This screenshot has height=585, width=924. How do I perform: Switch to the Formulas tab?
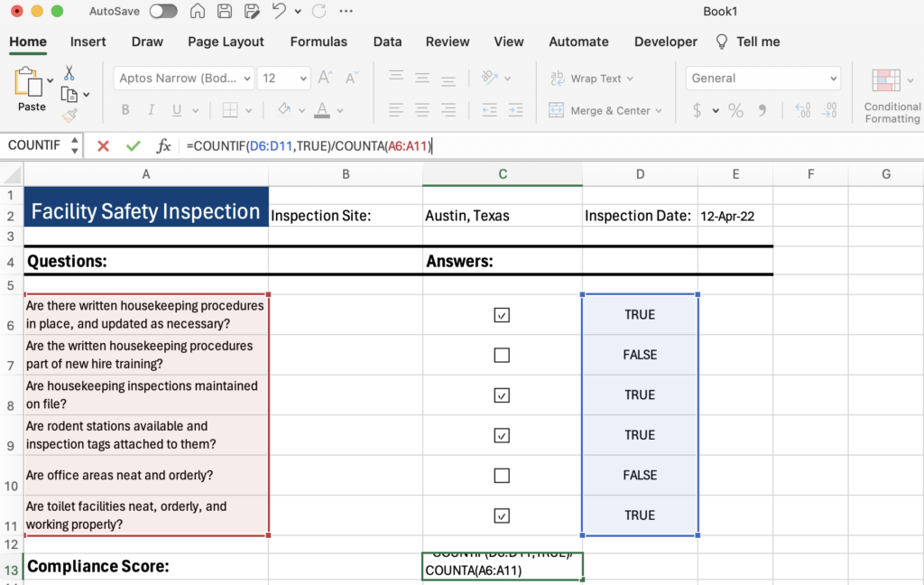319,42
